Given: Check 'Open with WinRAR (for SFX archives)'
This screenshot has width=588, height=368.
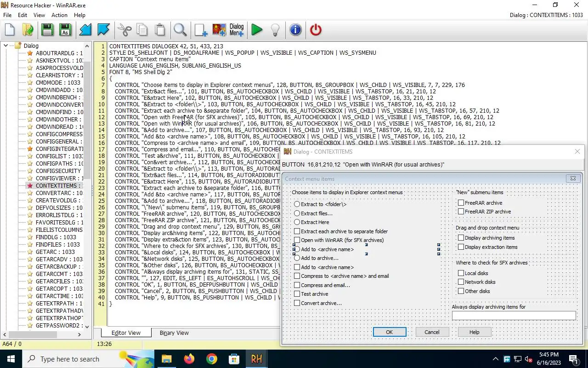Looking at the screenshot, I should click(x=297, y=240).
